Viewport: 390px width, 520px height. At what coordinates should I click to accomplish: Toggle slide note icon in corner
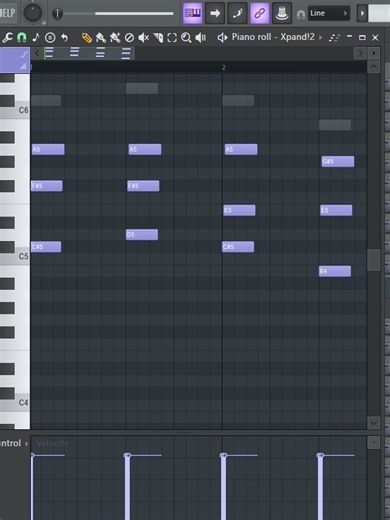(24, 54)
